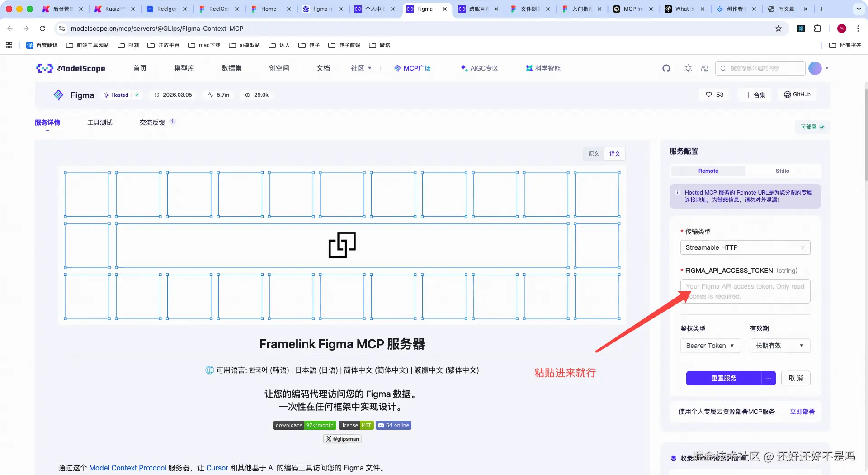Click the Hosted badge next to Figma
Viewport: 868px width, 475px height.
point(120,95)
